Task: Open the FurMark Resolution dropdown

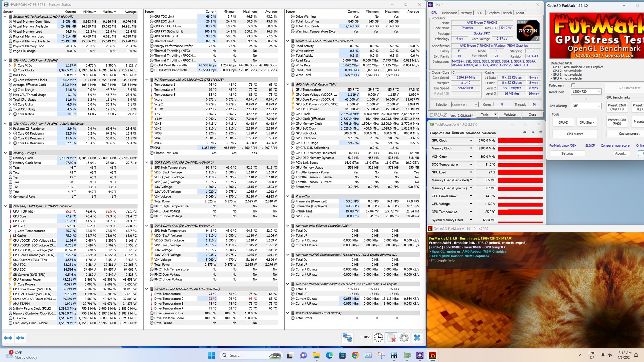Action: [586, 92]
